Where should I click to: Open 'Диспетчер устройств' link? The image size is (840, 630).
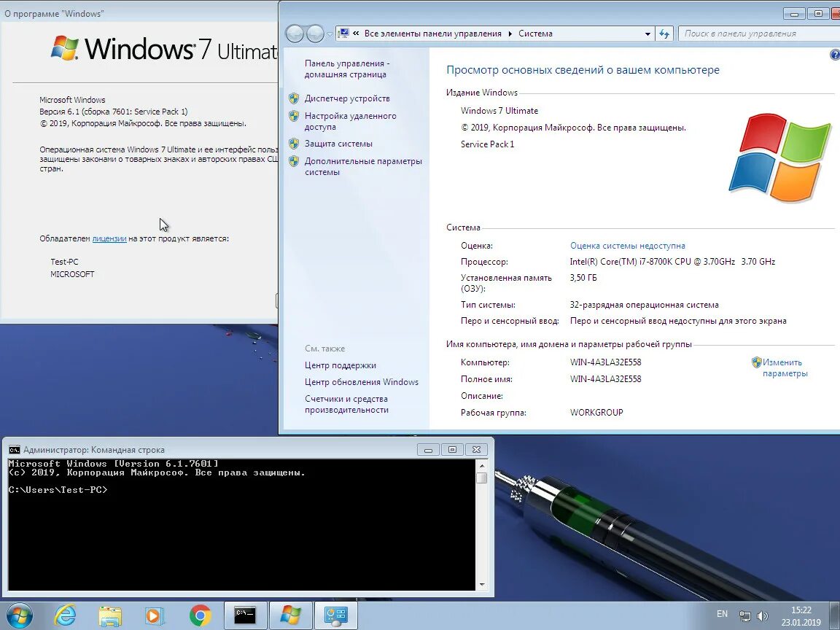click(x=347, y=98)
